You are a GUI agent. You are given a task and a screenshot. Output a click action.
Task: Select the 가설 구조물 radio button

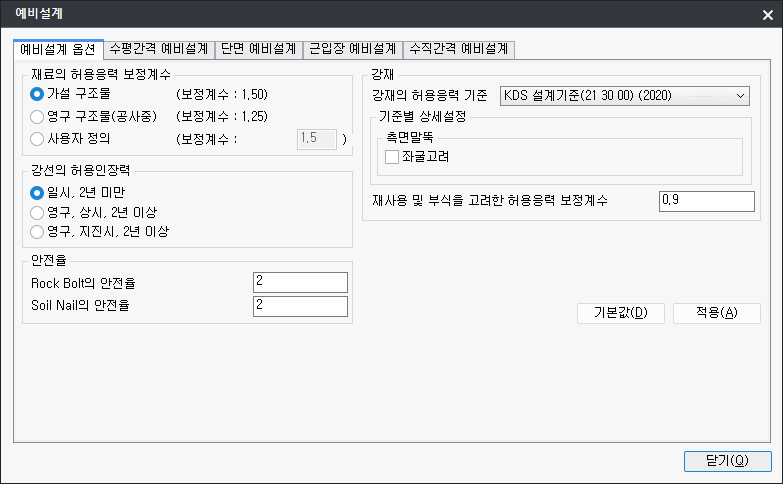pyautogui.click(x=38, y=94)
